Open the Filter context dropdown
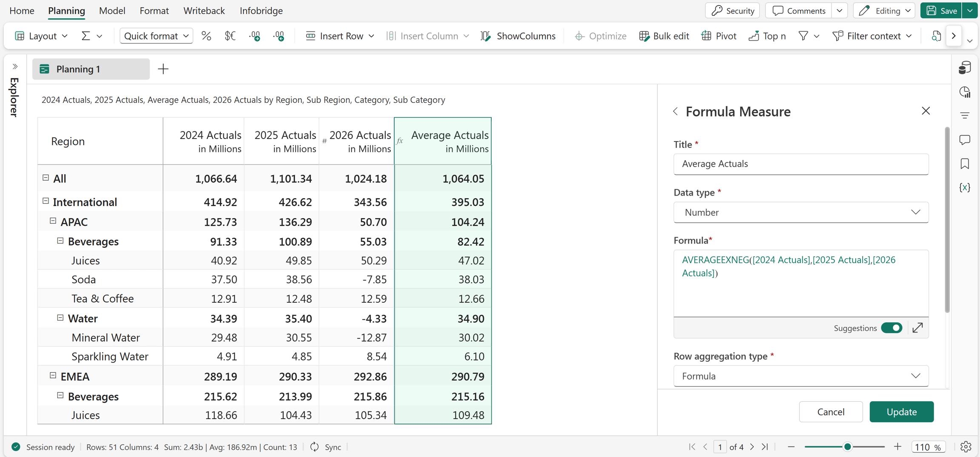980x457 pixels. click(872, 36)
